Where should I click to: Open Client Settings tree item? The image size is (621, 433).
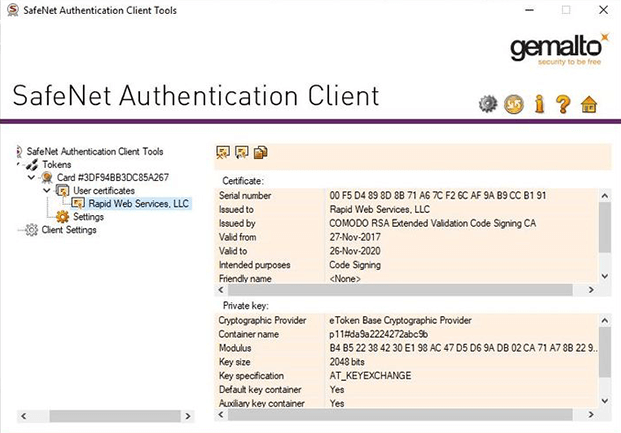pos(69,230)
